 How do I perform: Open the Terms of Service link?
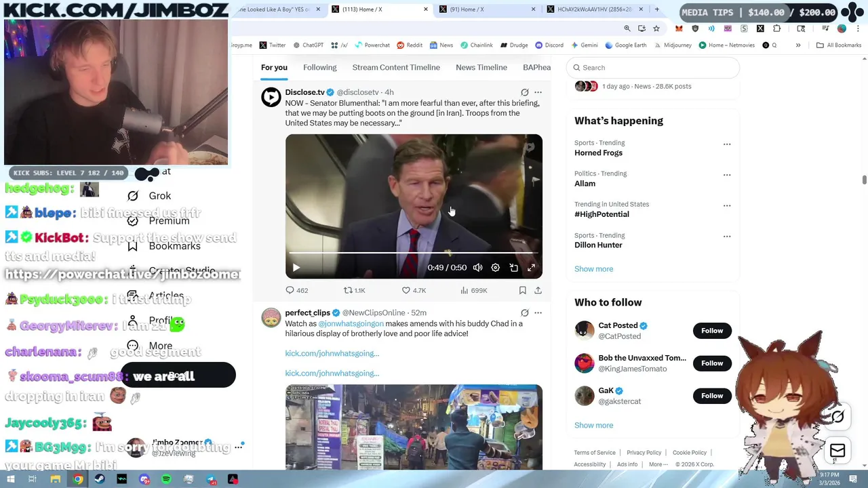595,453
